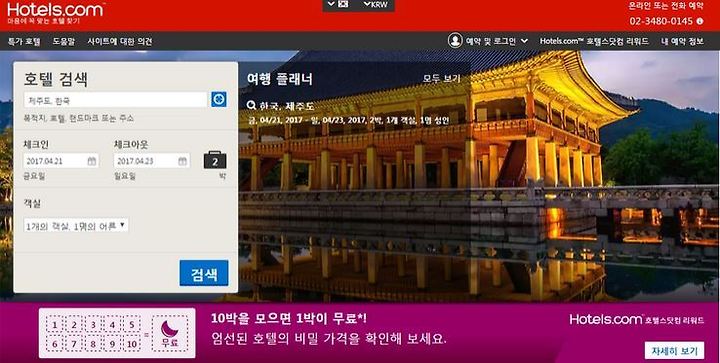Screen dimensions: 720x363
Task: Click the 10박을 모으면 1박이 무료 headline
Action: coord(289,318)
